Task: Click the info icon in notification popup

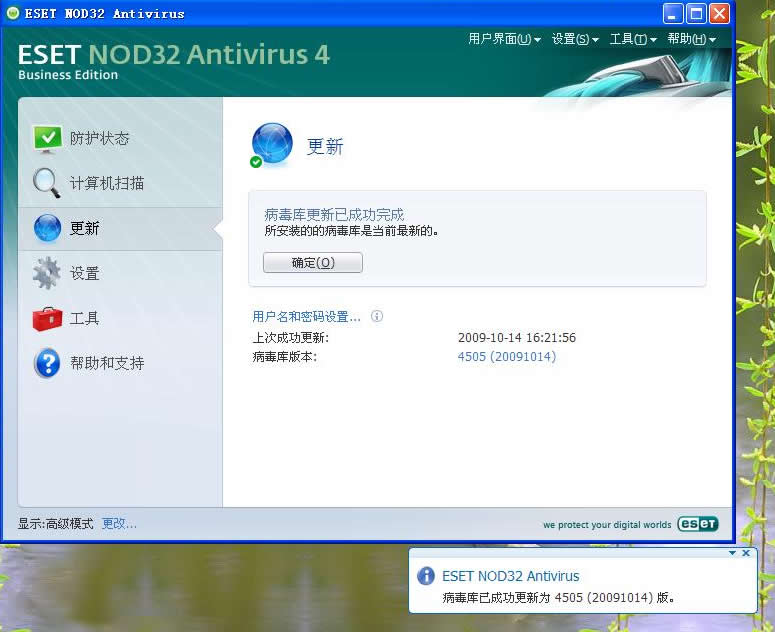Action: tap(426, 576)
